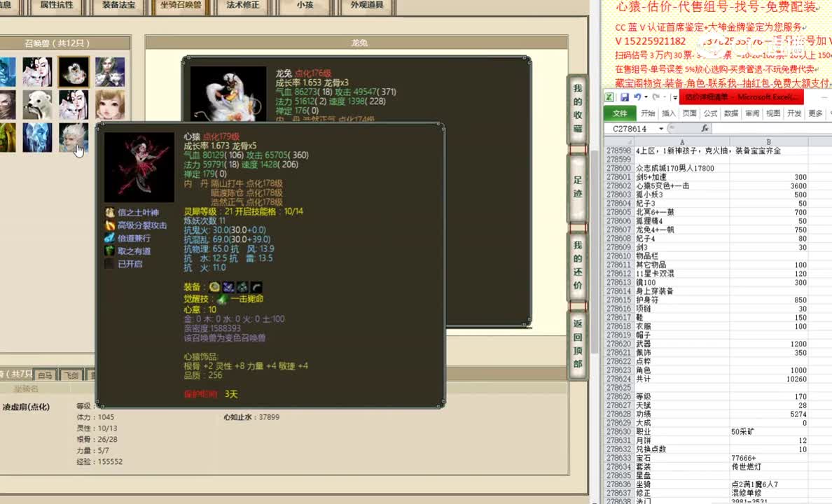
Task: Click the Redo icon in Excel
Action: click(x=656, y=97)
